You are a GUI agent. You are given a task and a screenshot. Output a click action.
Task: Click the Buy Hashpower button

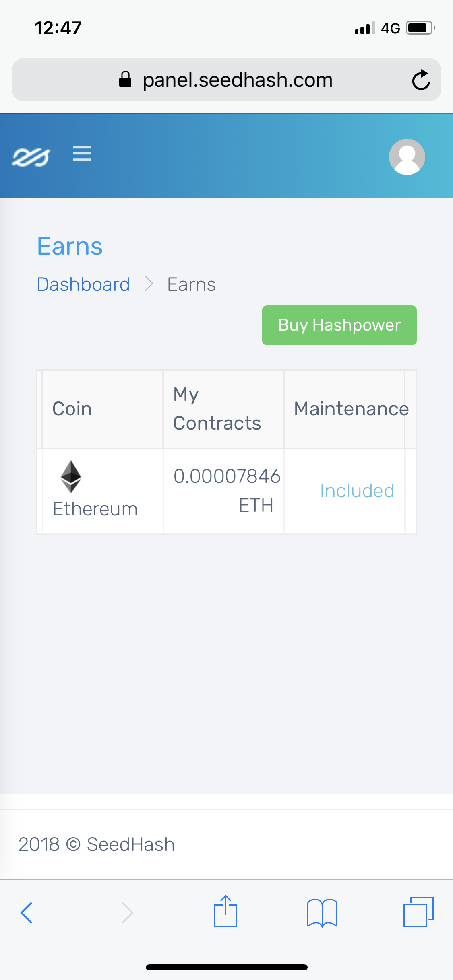tap(339, 325)
